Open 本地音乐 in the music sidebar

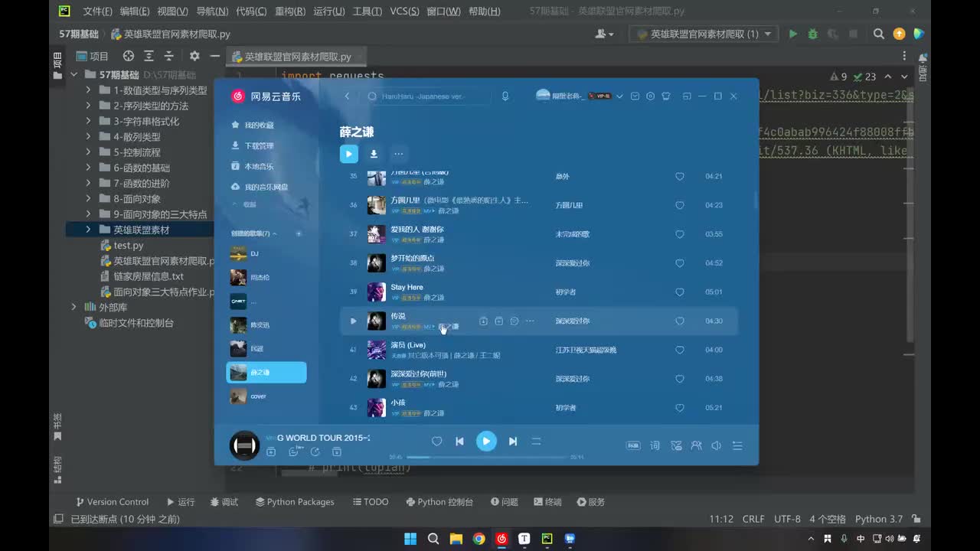[x=253, y=166]
